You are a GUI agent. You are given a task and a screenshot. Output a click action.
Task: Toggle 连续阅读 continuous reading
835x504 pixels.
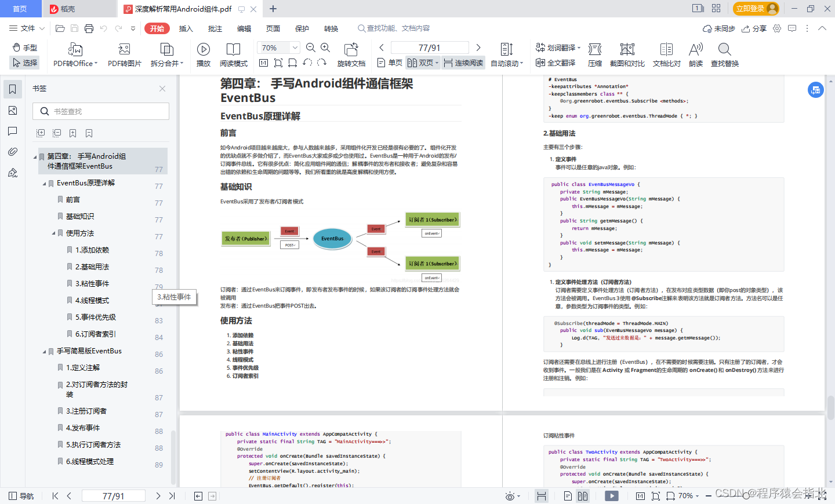[464, 63]
